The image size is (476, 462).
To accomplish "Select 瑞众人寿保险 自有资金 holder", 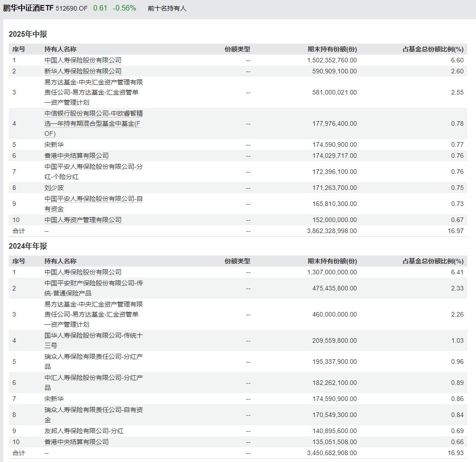I will coord(93,415).
